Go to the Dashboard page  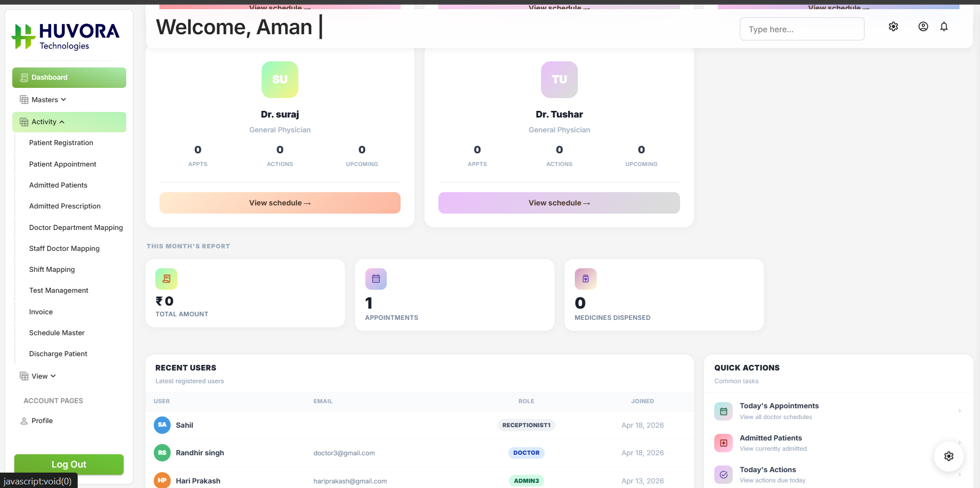tap(69, 78)
